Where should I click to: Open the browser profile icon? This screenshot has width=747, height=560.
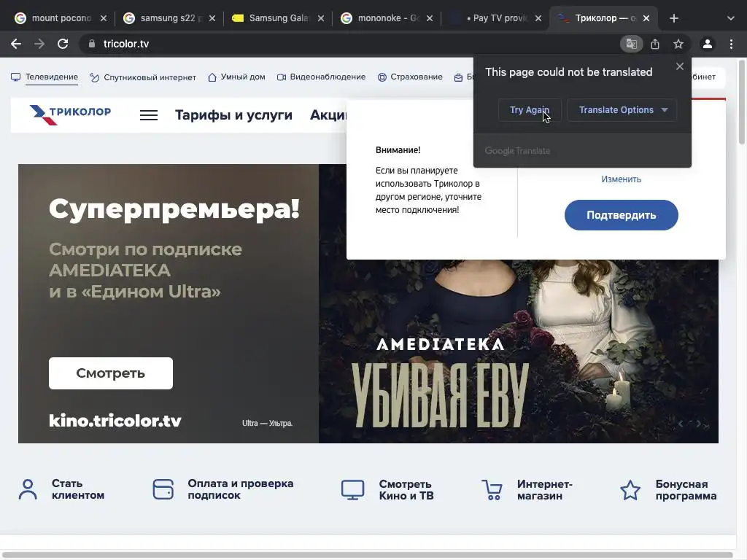tap(708, 44)
